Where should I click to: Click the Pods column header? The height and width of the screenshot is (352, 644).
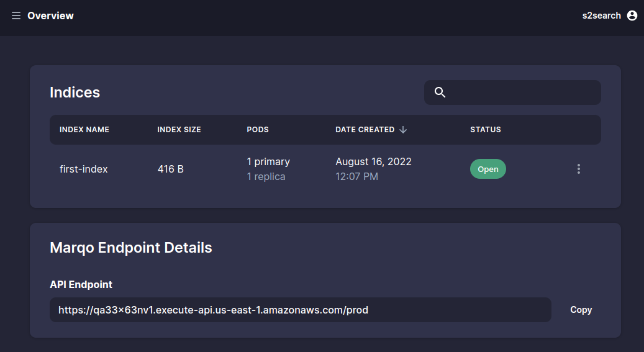258,130
